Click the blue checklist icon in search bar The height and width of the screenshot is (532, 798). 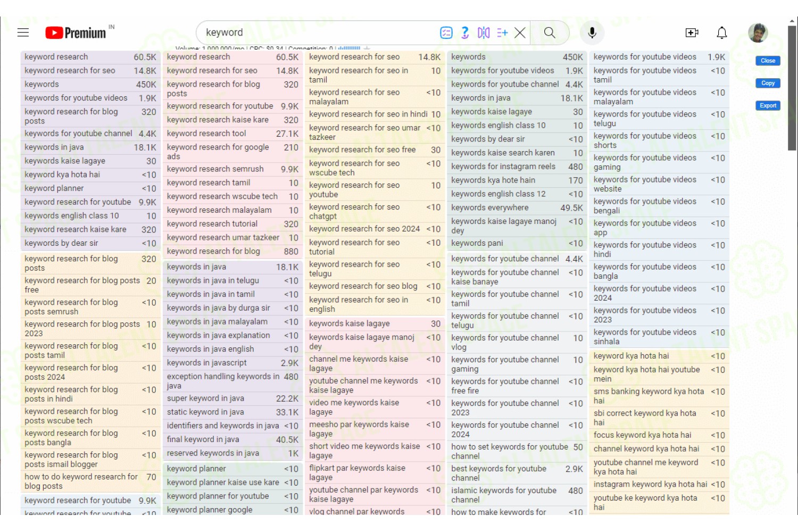[x=446, y=33]
